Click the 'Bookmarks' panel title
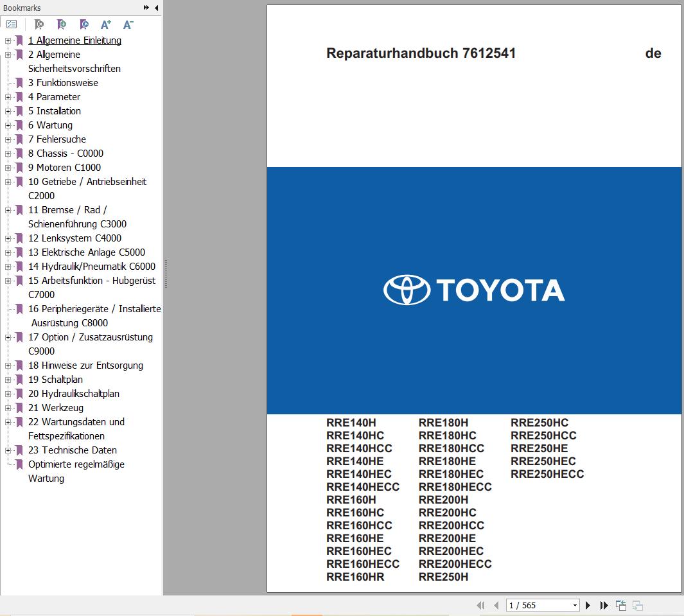Image resolution: width=684 pixels, height=616 pixels. pos(22,8)
